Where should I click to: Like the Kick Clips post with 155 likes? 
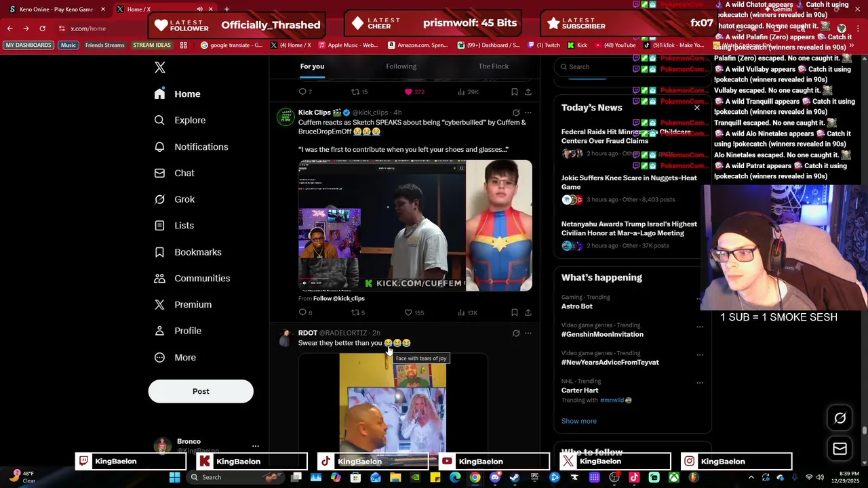408,312
